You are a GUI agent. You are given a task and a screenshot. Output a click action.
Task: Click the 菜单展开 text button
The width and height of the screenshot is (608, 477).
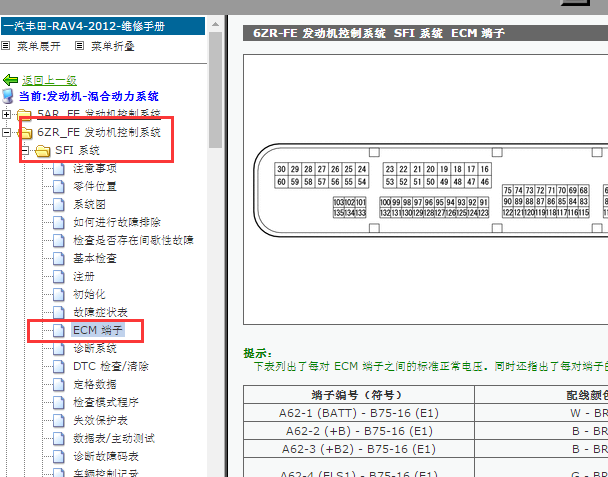[x=39, y=46]
